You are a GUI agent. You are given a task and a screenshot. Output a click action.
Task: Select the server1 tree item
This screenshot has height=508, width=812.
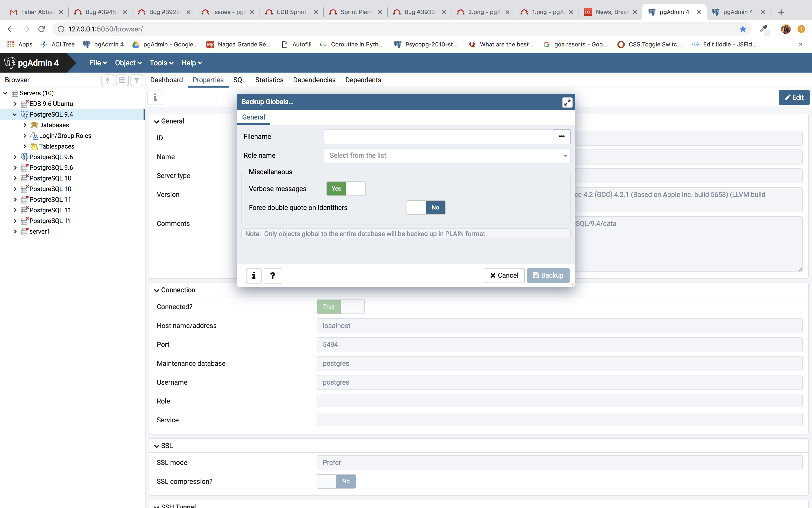coord(40,232)
